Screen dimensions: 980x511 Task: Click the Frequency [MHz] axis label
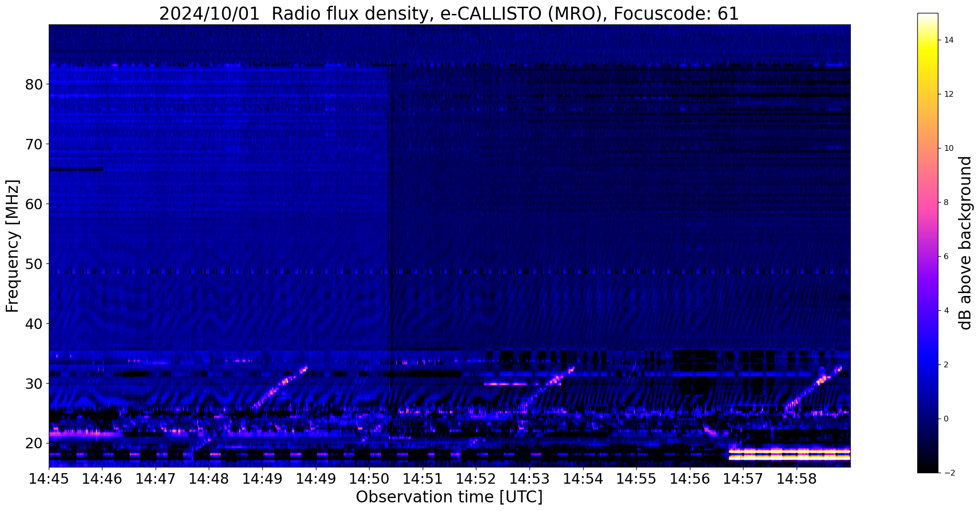pyautogui.click(x=13, y=246)
